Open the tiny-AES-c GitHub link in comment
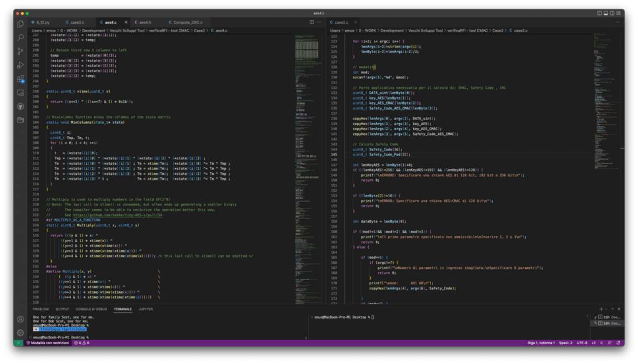The image size is (638, 364). pos(117,215)
